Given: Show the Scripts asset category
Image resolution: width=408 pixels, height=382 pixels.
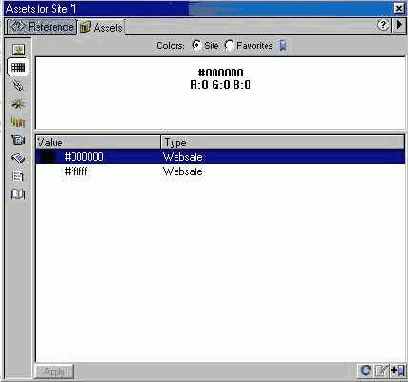Looking at the screenshot, I should tap(18, 158).
